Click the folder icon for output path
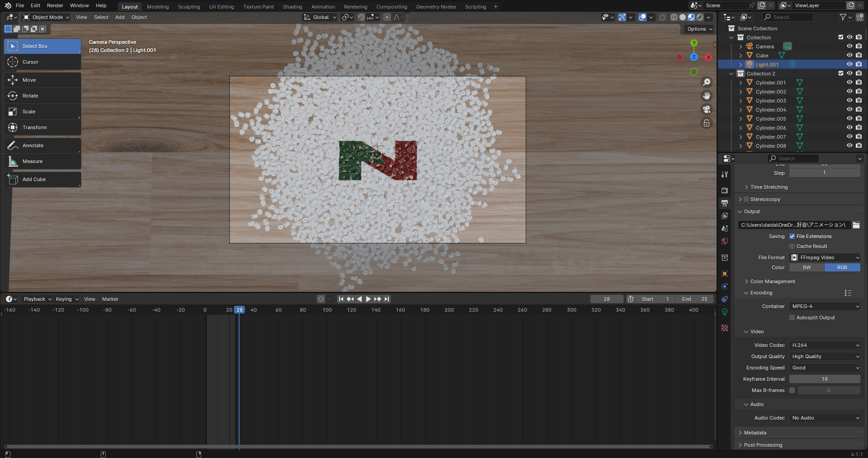The height and width of the screenshot is (458, 868). [856, 225]
